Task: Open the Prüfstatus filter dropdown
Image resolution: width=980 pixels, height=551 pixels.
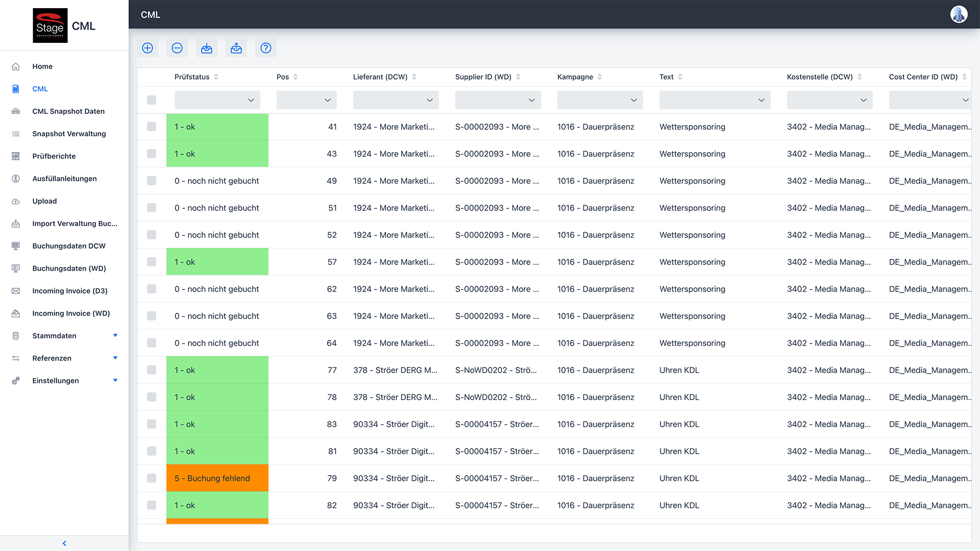Action: tap(217, 100)
